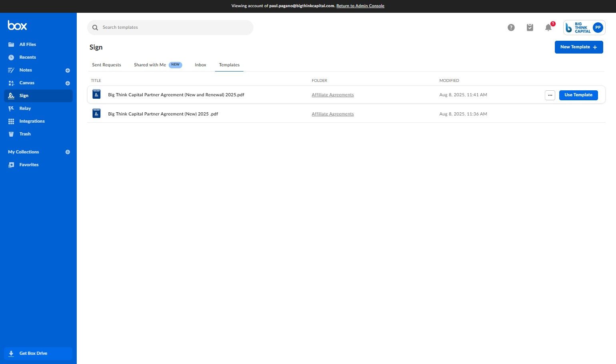Click the Big Think Capital logo
Viewport: 616px width, 364px height.
578,28
